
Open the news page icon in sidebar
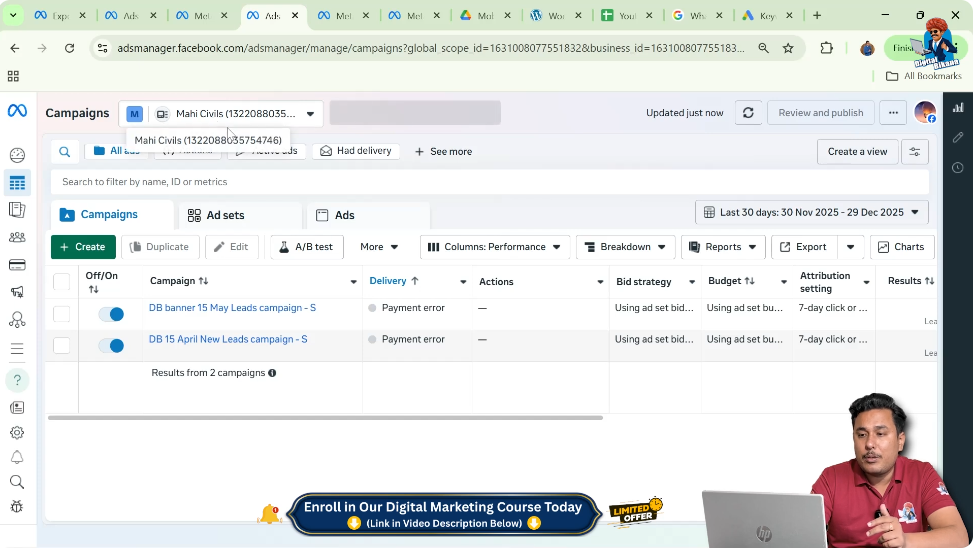click(x=17, y=408)
